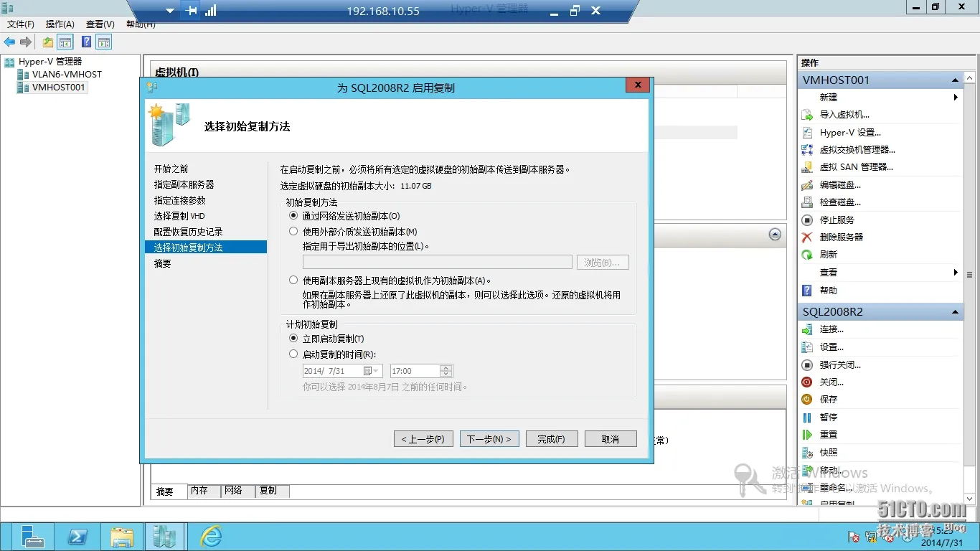The width and height of the screenshot is (980, 551).
Task: Click the 上一步(P) button
Action: pos(423,439)
